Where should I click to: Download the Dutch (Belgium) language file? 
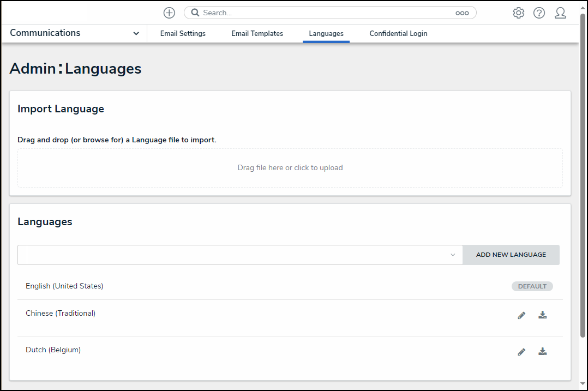pos(542,352)
